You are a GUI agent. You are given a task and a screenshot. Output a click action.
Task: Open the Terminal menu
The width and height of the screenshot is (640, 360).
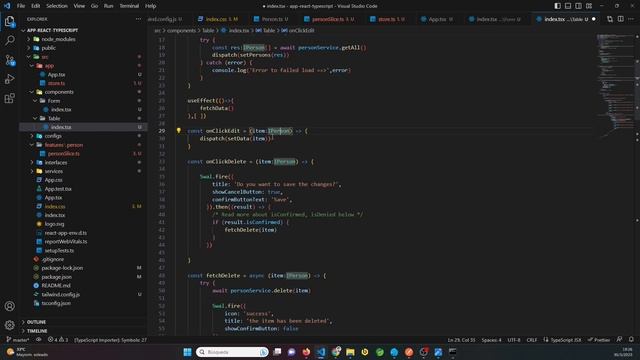[x=129, y=6]
